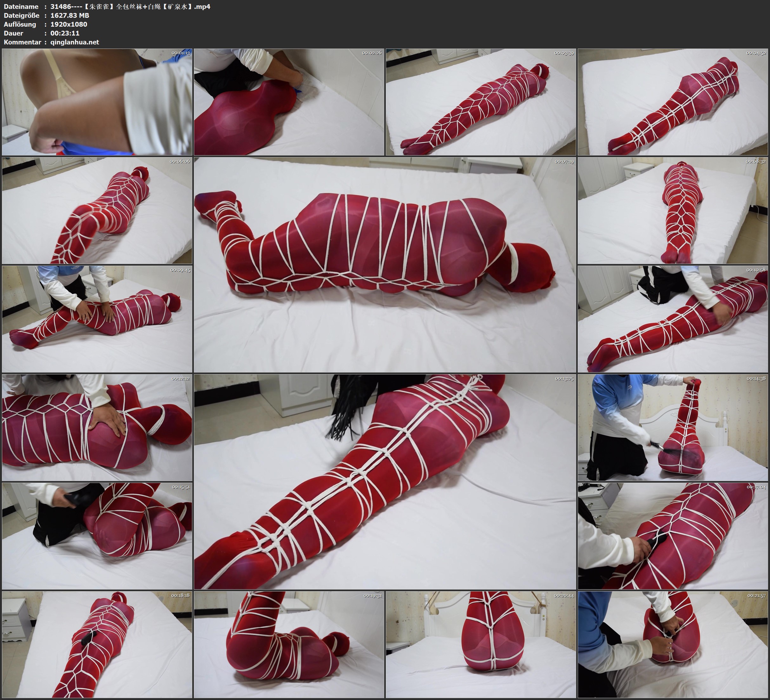This screenshot has height=700, width=770.
Task: Select the thumbnail marked 00:20:44
Action: pos(481,644)
